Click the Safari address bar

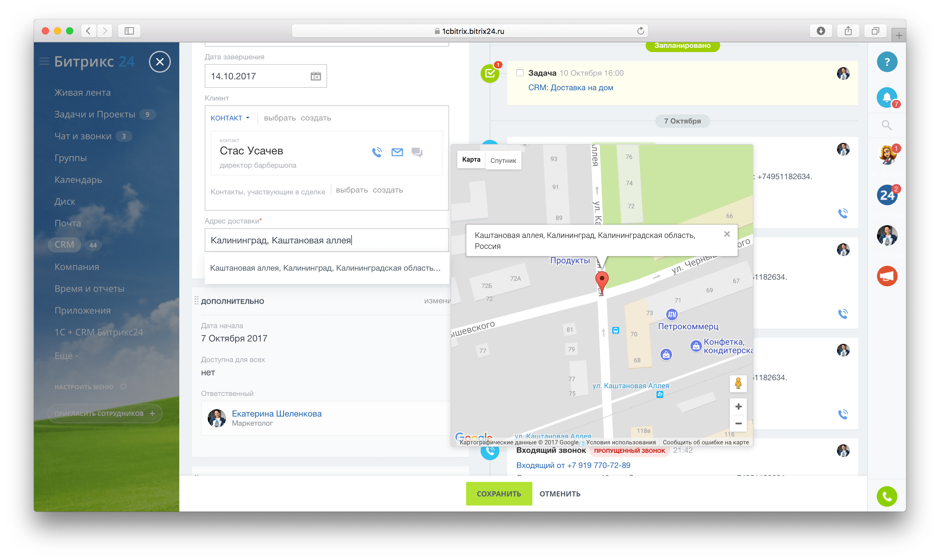[469, 31]
